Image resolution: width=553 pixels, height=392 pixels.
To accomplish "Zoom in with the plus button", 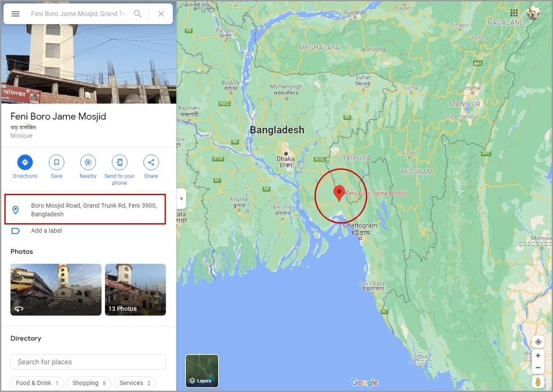I will (538, 356).
